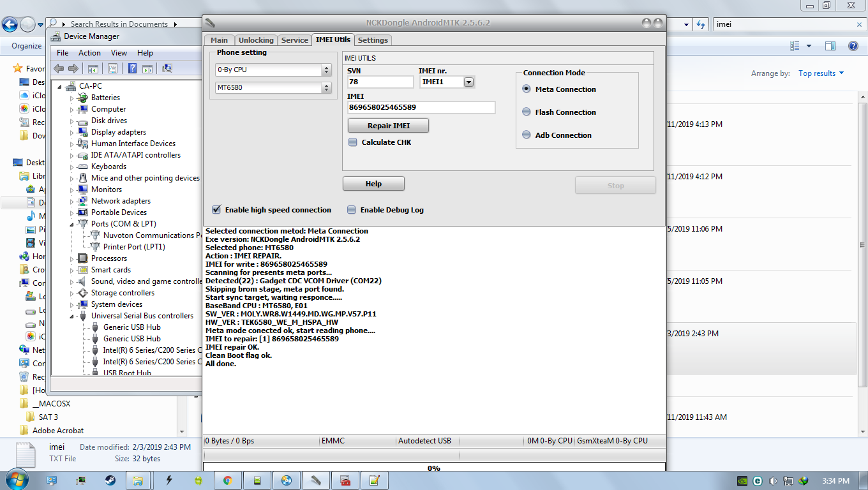Select Meta Connection radio button
Screen dimensions: 868x490
pyautogui.click(x=527, y=89)
